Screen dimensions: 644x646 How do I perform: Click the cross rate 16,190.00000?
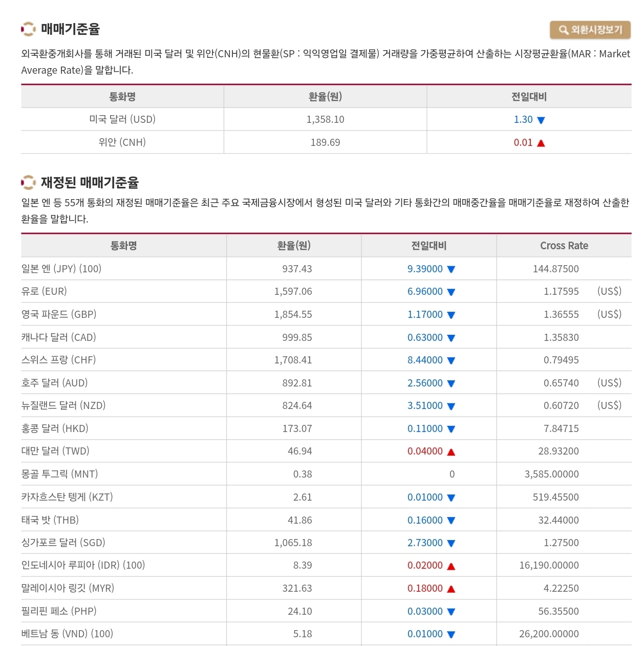tap(549, 565)
